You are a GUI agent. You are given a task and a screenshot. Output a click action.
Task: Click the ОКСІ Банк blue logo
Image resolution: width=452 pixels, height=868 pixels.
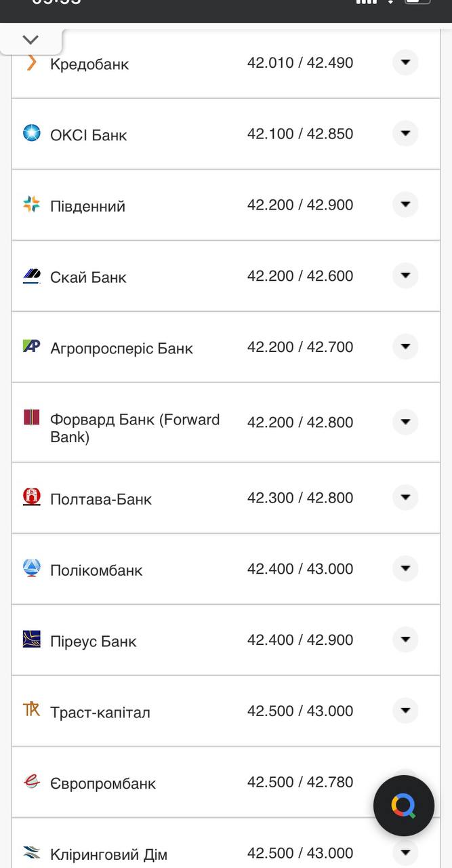click(32, 133)
